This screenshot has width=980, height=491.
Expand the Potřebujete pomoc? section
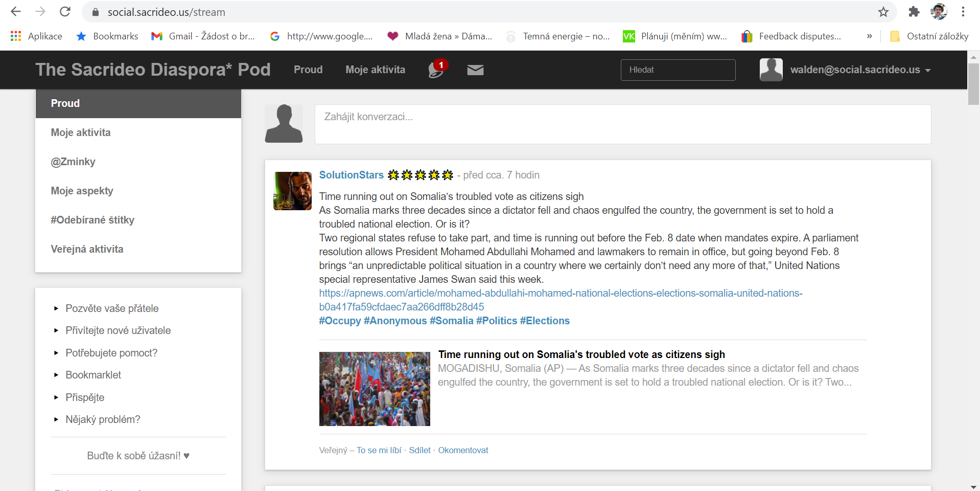coord(111,353)
